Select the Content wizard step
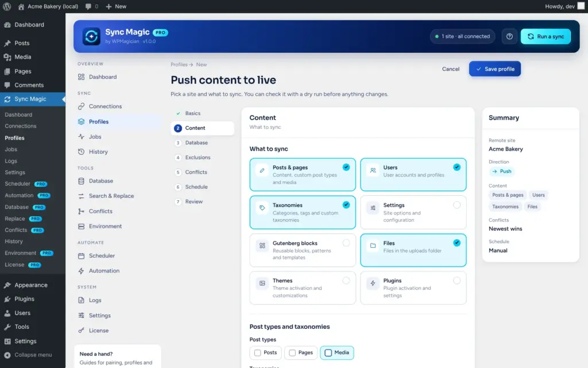 tap(202, 128)
